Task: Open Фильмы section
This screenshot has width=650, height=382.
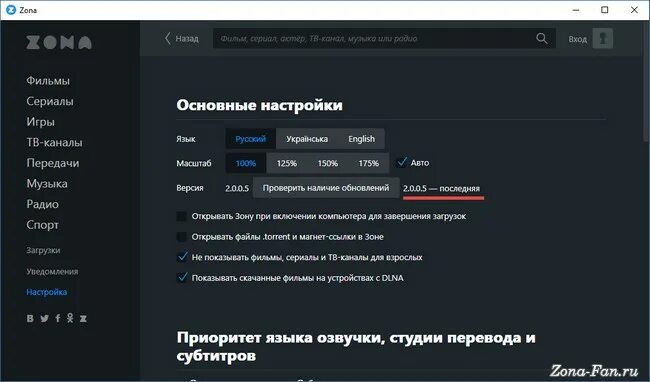Action: pos(48,80)
